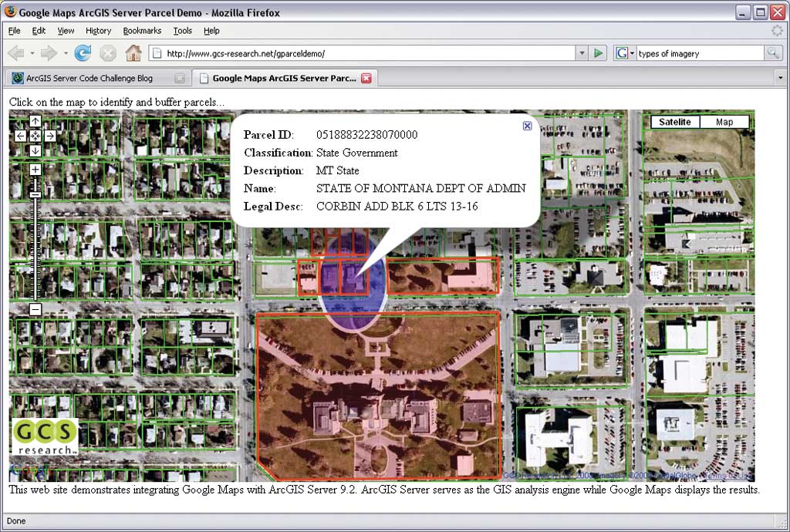Pan the map left with the arrow
790x532 pixels.
pos(20,136)
